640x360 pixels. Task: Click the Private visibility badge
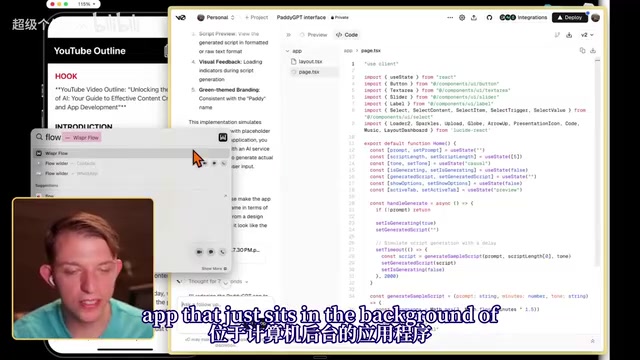[x=340, y=18]
